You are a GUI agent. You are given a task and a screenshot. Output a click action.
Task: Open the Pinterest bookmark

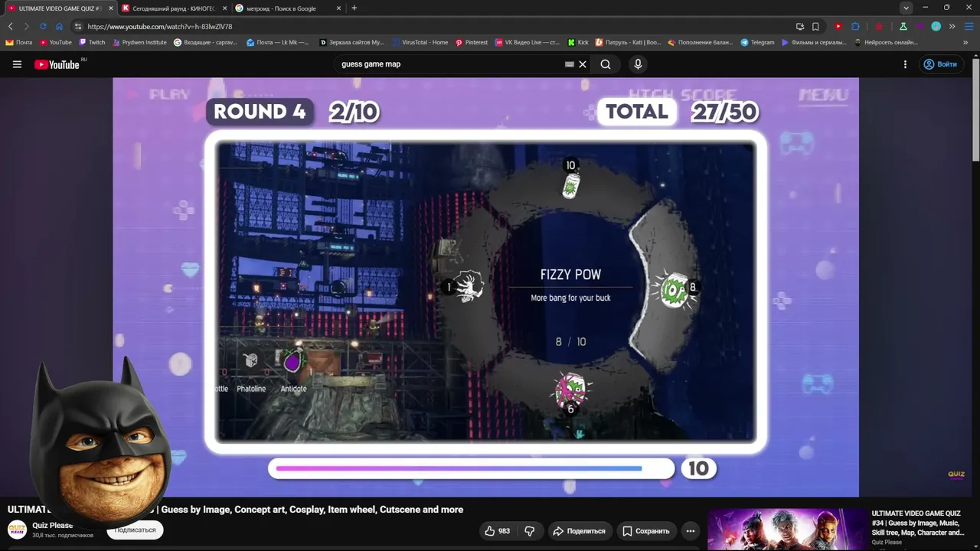tap(472, 42)
